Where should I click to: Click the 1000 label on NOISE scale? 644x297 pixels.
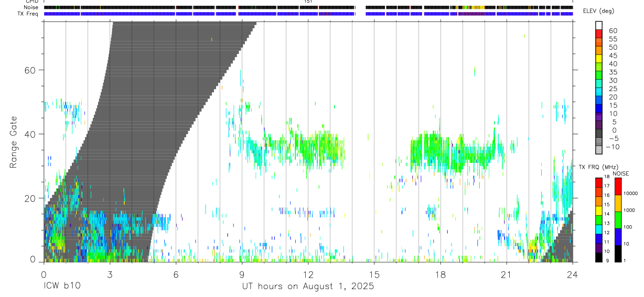pyautogui.click(x=630, y=211)
